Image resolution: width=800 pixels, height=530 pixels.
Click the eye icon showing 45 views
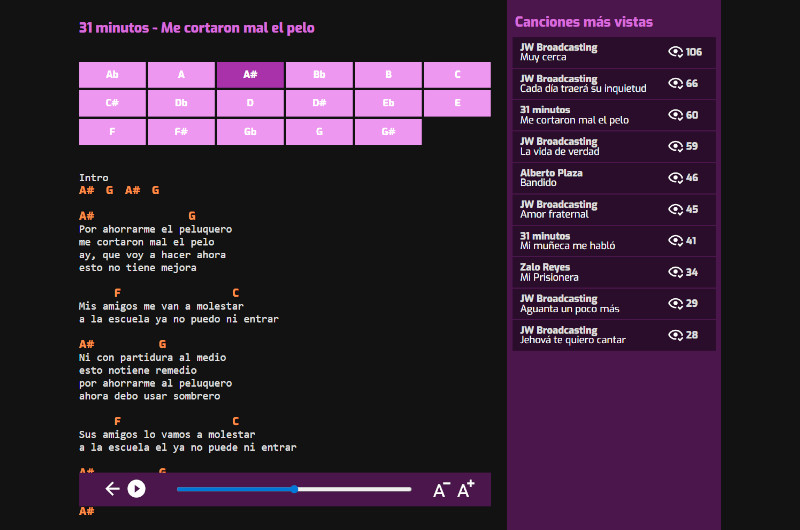pos(676,209)
